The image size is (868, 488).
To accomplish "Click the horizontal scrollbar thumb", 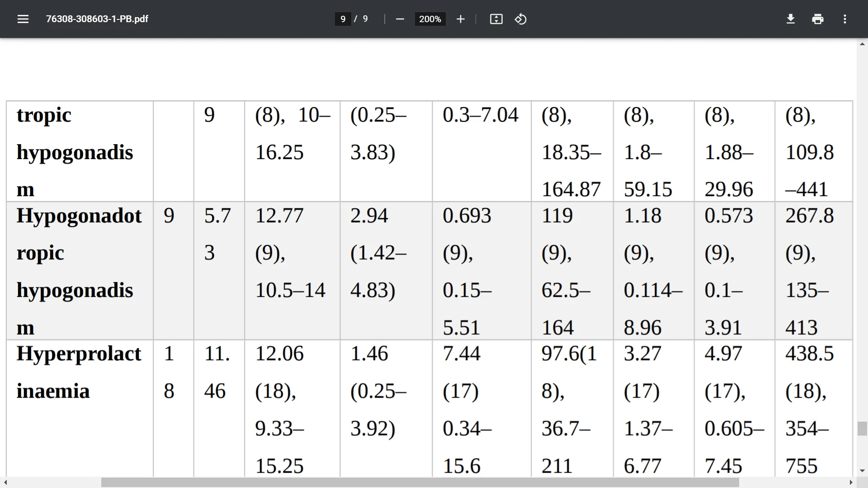I will pos(420,483).
